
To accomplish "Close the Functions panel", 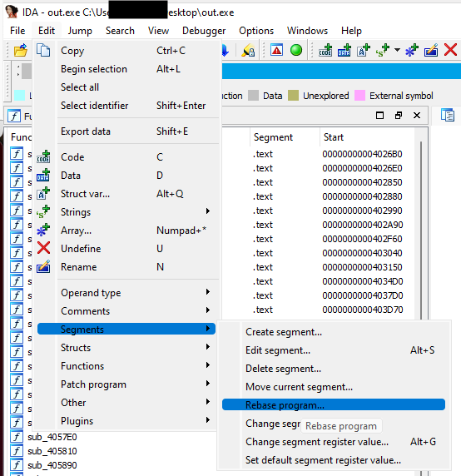I will (417, 116).
